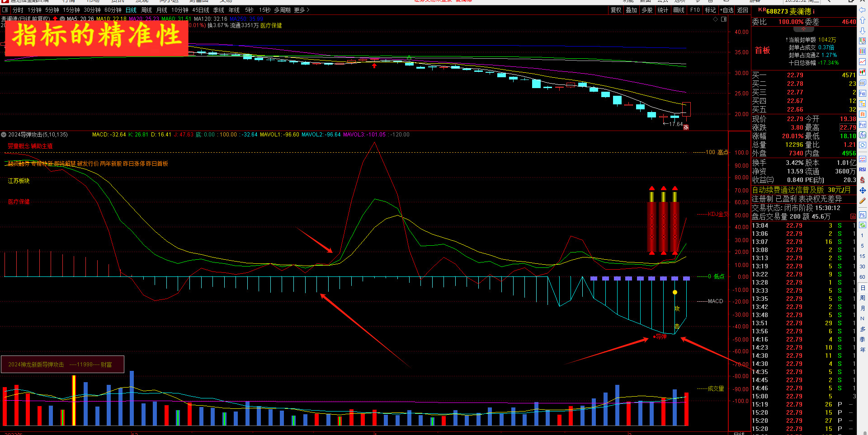
Task: Click the 2024神龙新版导弹攻击 indicator label box
Action: [x=62, y=365]
